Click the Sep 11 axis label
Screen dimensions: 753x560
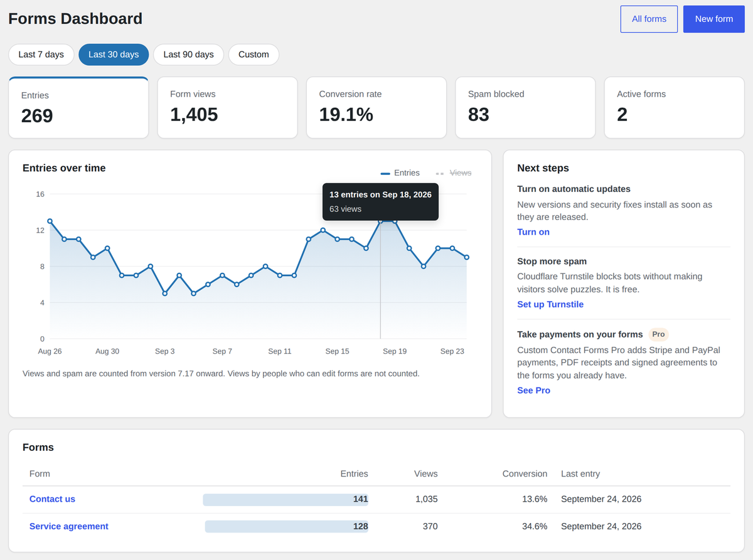click(280, 351)
